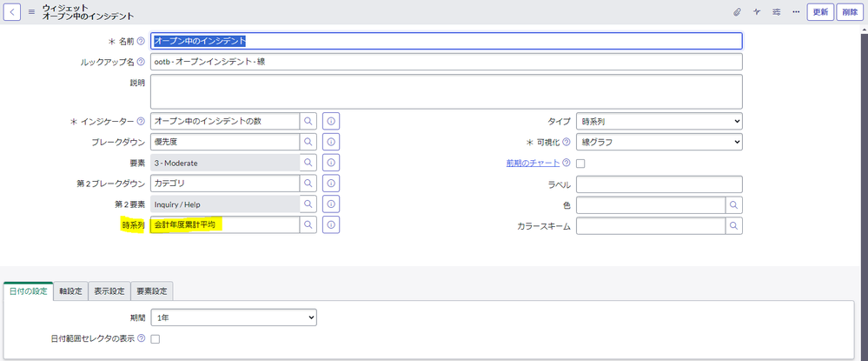
Task: Show info for 時系列 record
Action: tap(331, 224)
